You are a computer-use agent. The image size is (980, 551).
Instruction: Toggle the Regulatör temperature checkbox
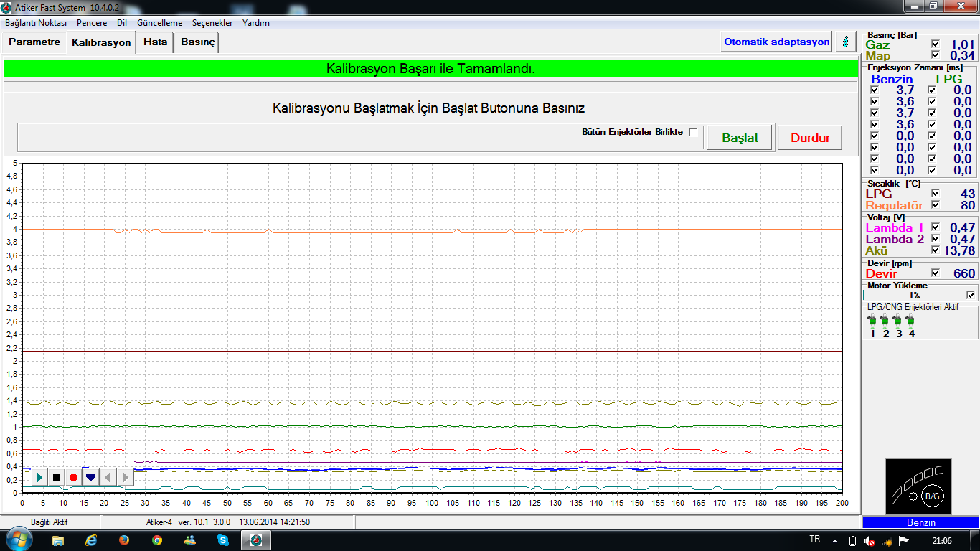coord(935,205)
